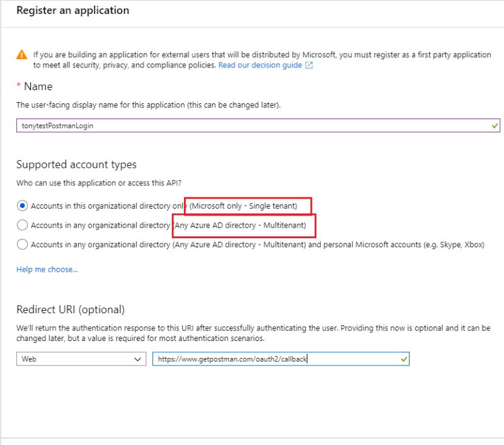Image resolution: width=504 pixels, height=445 pixels.
Task: Click the "Register an application" page title
Action: [x=72, y=10]
